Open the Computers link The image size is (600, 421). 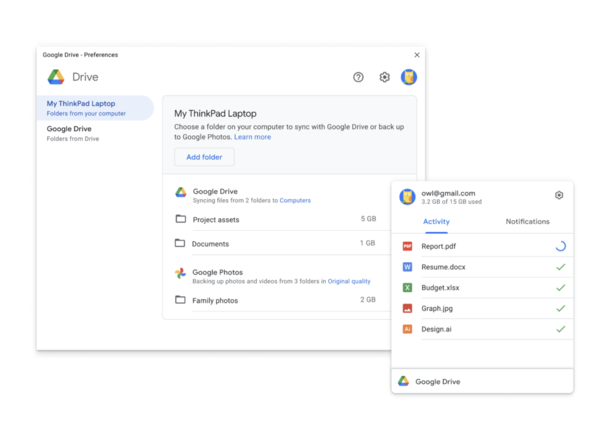point(295,201)
